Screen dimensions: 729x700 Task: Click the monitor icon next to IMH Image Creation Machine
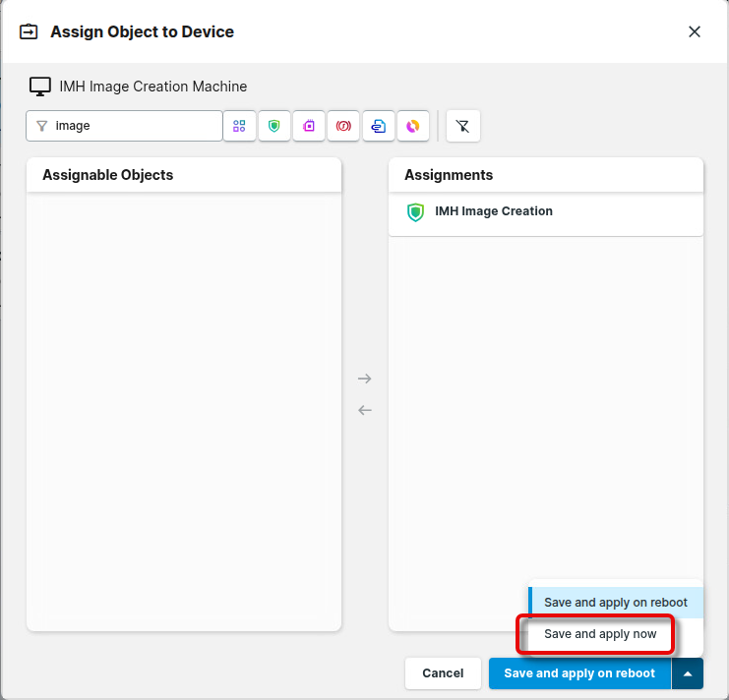39,87
